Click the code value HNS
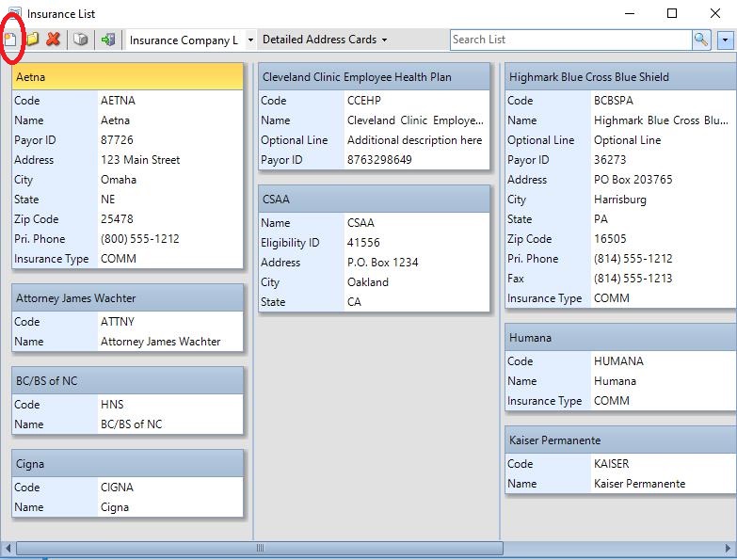737x560 pixels. coord(112,405)
